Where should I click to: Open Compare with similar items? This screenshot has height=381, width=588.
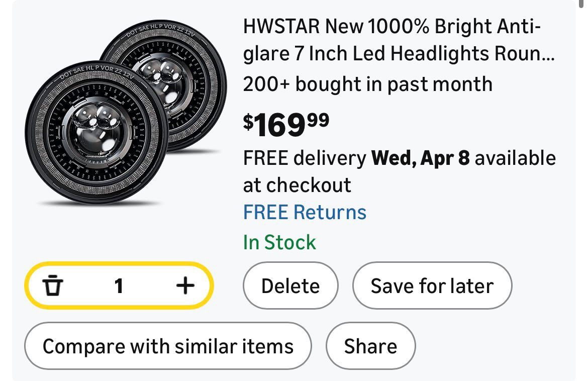168,346
